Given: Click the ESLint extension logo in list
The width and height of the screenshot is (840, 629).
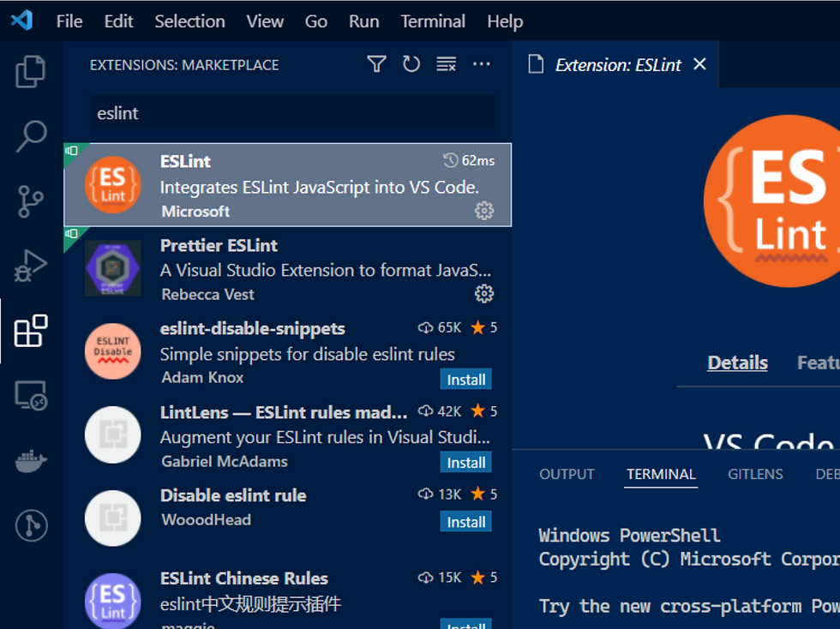Looking at the screenshot, I should click(113, 185).
